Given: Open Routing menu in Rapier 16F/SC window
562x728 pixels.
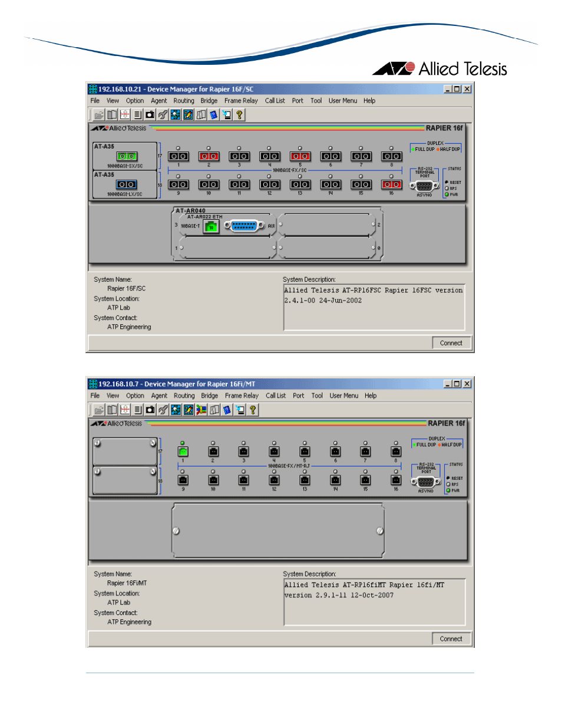Looking at the screenshot, I should click(x=184, y=101).
